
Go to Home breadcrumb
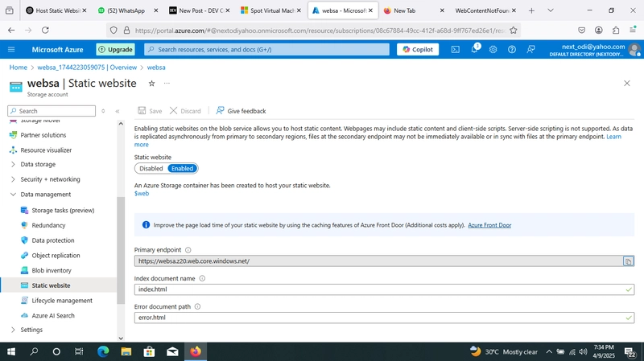coord(18,68)
